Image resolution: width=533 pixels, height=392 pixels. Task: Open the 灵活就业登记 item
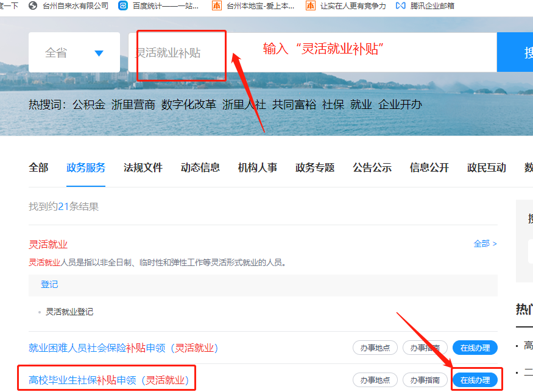(x=70, y=312)
